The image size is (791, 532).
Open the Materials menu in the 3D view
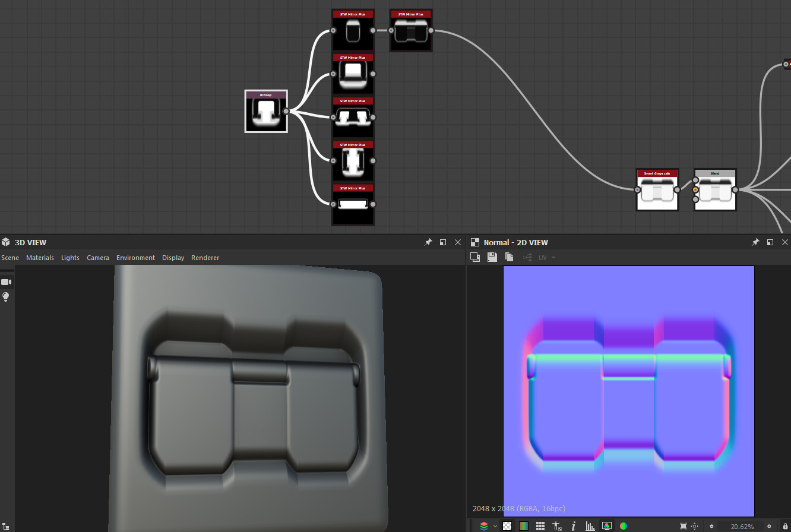point(40,257)
